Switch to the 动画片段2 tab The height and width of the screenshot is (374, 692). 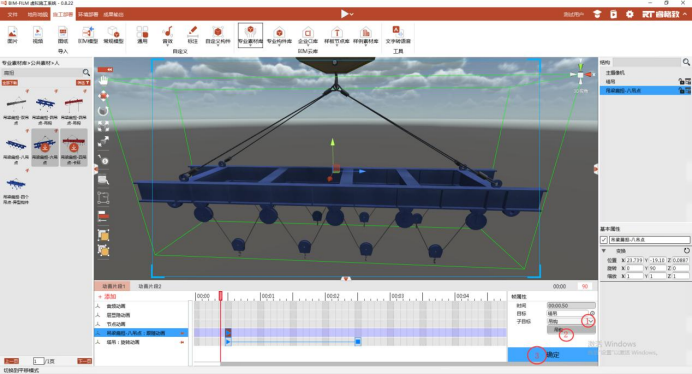(x=150, y=286)
